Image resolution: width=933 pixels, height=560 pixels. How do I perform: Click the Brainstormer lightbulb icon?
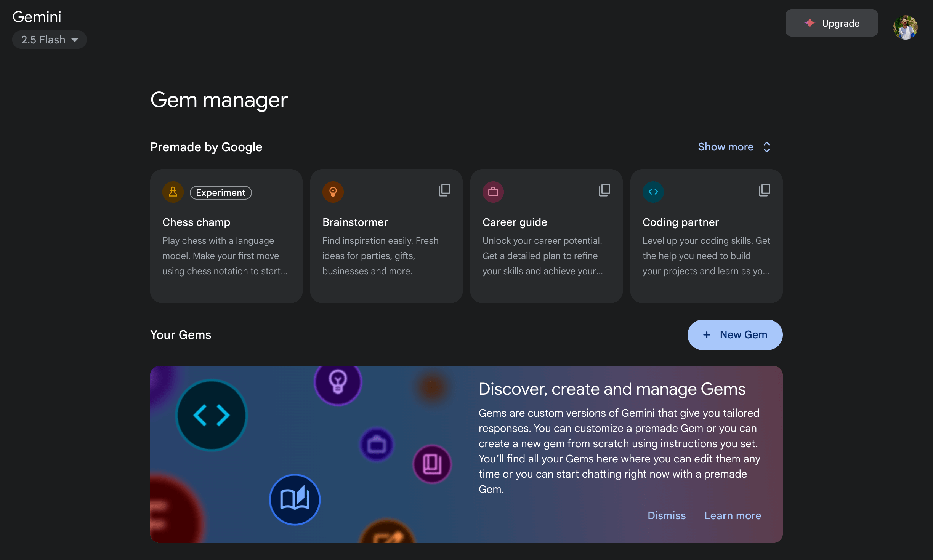coord(333,192)
